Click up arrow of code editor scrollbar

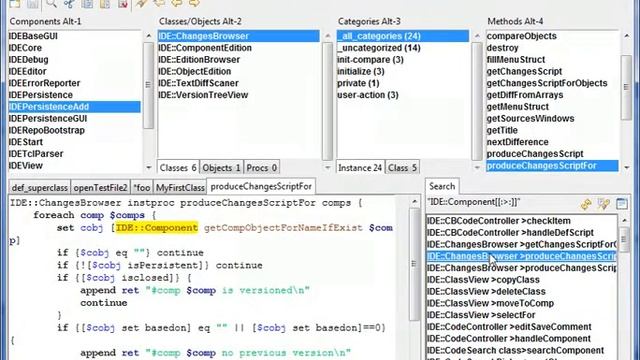pyautogui.click(x=414, y=202)
